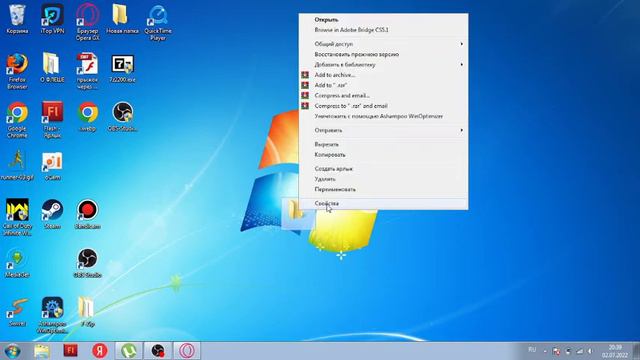
Task: Click the Flash - Ярлык shortcut
Action: pyautogui.click(x=52, y=120)
